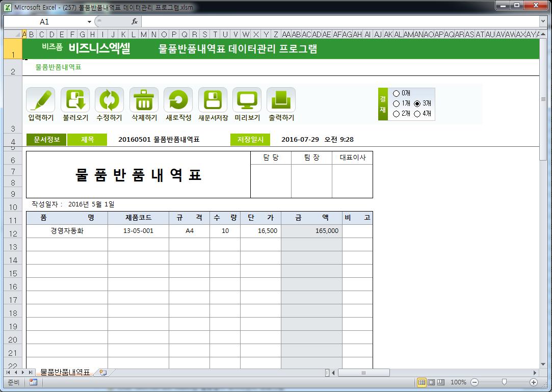This screenshot has width=552, height=392.
Task: Open the Name Box dropdown arrow
Action: click(x=89, y=22)
